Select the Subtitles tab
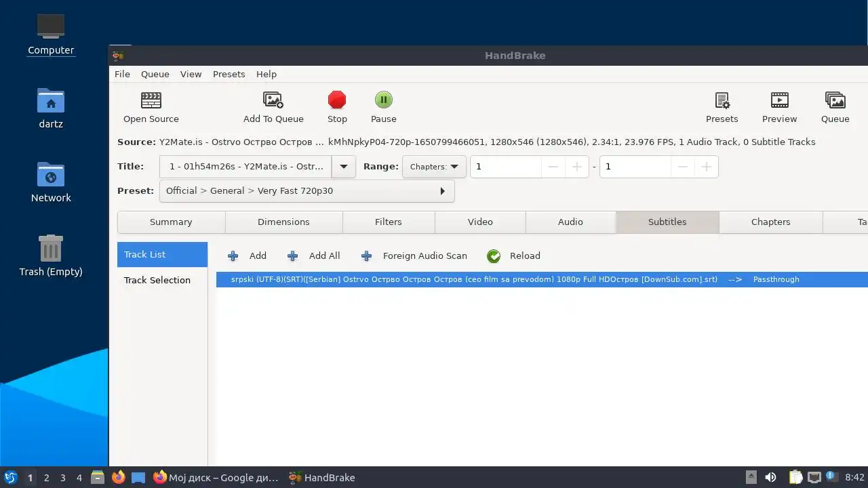The width and height of the screenshot is (868, 488). point(667,222)
